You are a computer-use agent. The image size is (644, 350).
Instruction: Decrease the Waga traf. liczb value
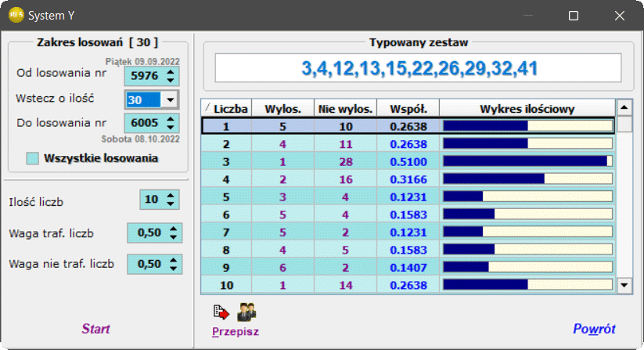173,237
